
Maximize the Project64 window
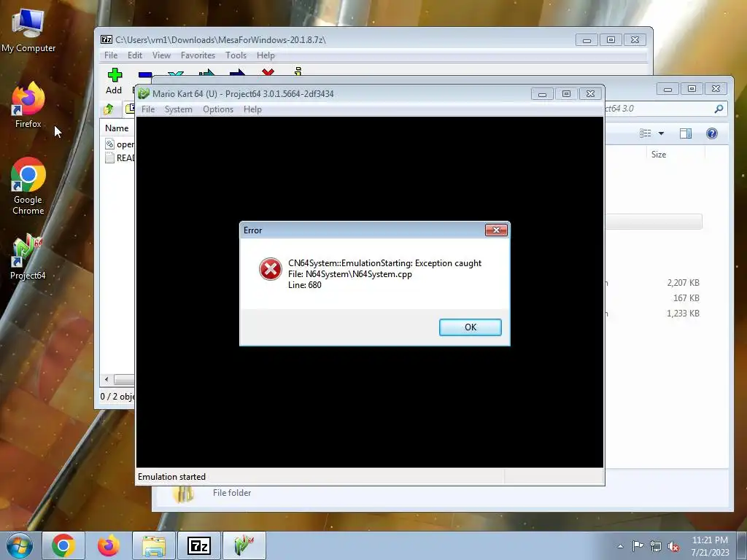(566, 94)
